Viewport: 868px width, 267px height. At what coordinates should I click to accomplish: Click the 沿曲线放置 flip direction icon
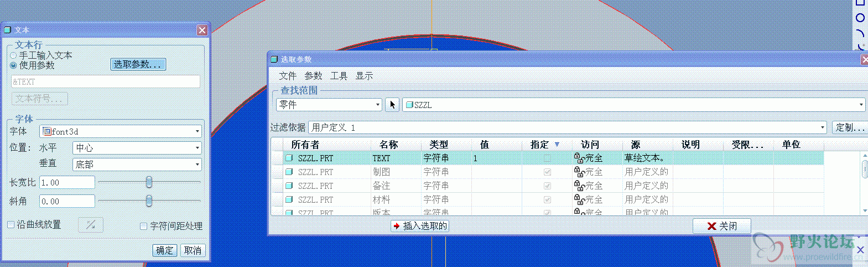(91, 224)
